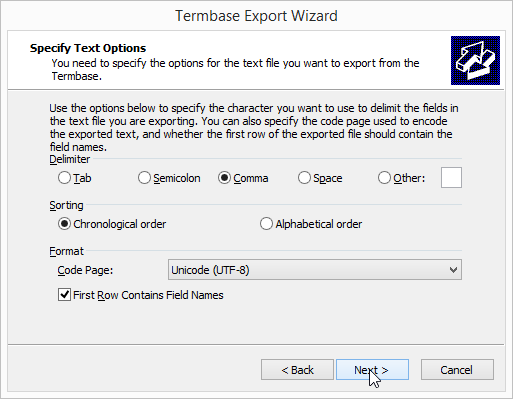The image size is (513, 399).
Task: Click the Specify Text Options heading
Action: tap(88, 48)
